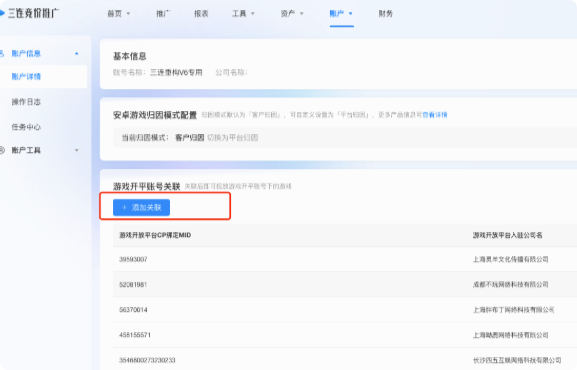Open 操作日志 in the sidebar
The image size is (577, 370).
[x=26, y=102]
